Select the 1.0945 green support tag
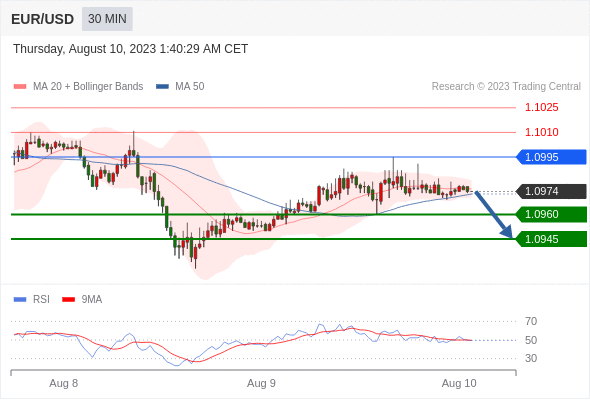This screenshot has height=400, width=590. tap(551, 239)
